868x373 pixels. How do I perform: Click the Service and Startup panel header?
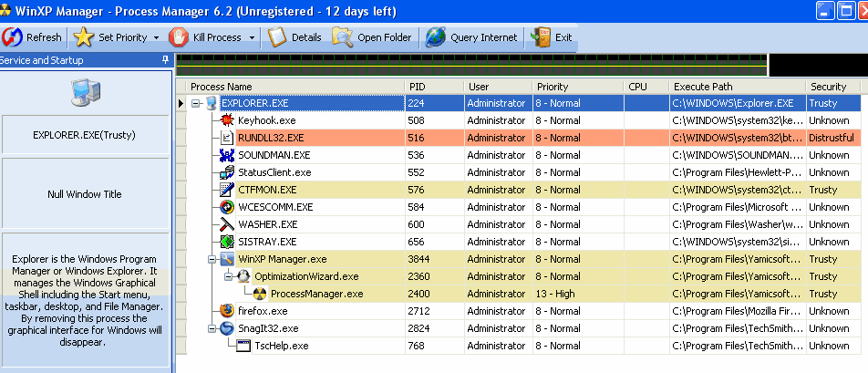(86, 60)
